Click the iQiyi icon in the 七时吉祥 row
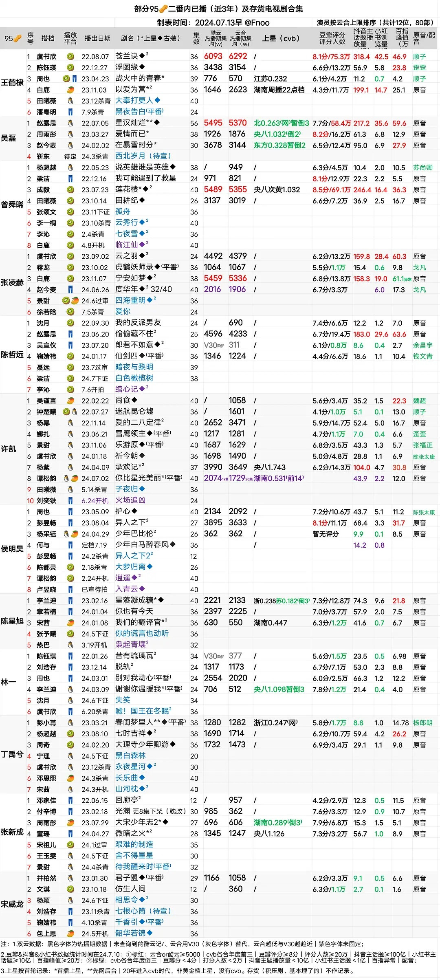The image size is (440, 980). pyautogui.click(x=70, y=734)
